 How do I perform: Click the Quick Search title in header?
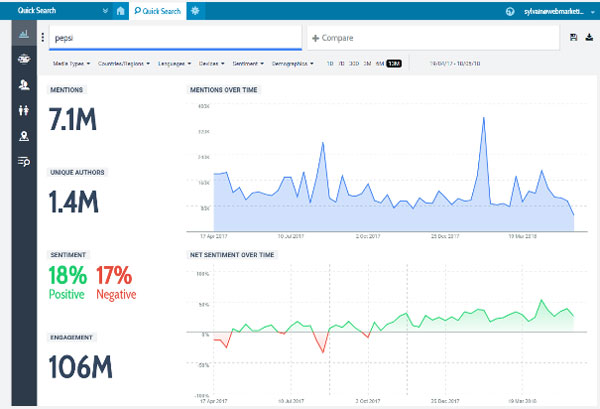[37, 10]
